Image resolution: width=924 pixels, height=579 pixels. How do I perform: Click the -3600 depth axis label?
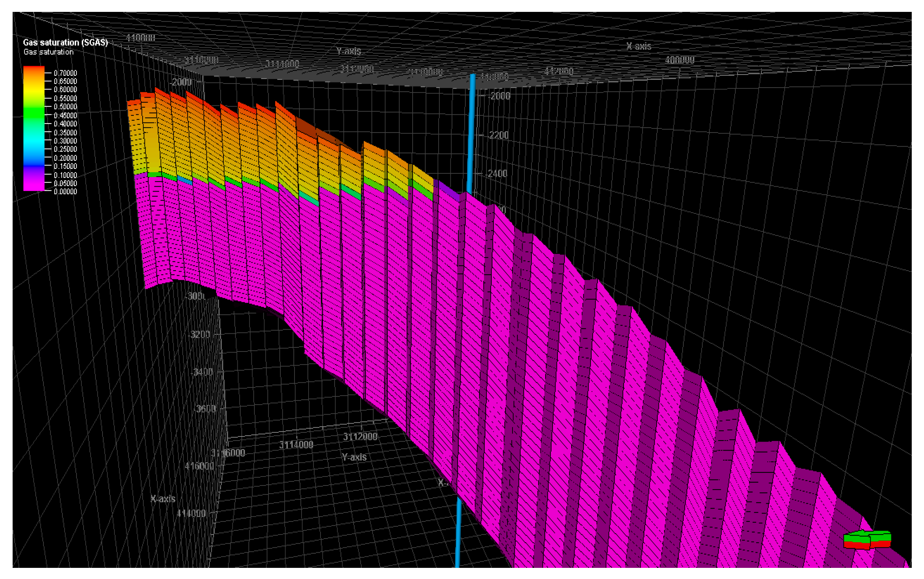coord(205,409)
